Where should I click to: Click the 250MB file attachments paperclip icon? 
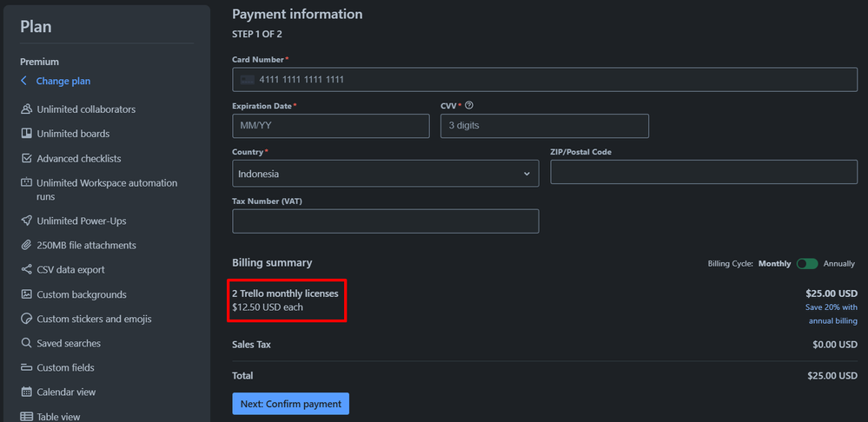click(x=26, y=246)
